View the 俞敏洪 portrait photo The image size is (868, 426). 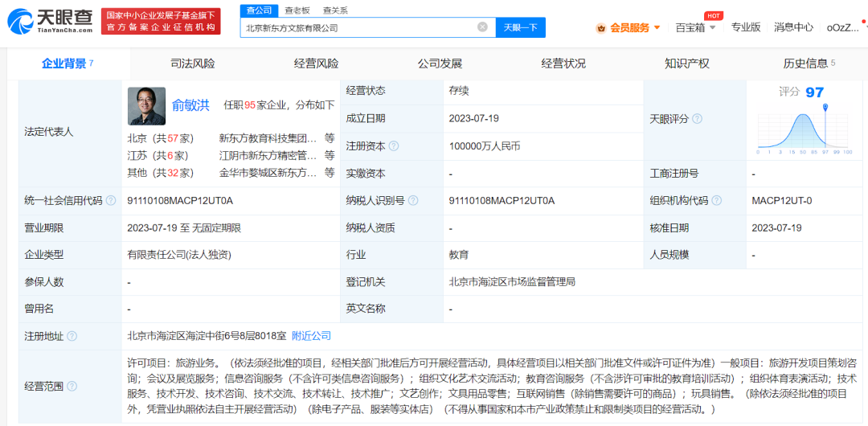146,106
